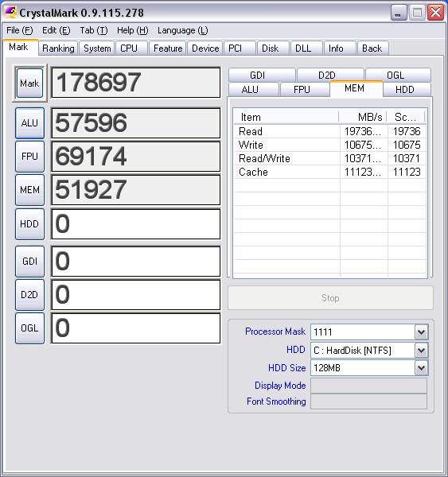Run the HDD benchmark button
448x477 pixels.
click(30, 224)
